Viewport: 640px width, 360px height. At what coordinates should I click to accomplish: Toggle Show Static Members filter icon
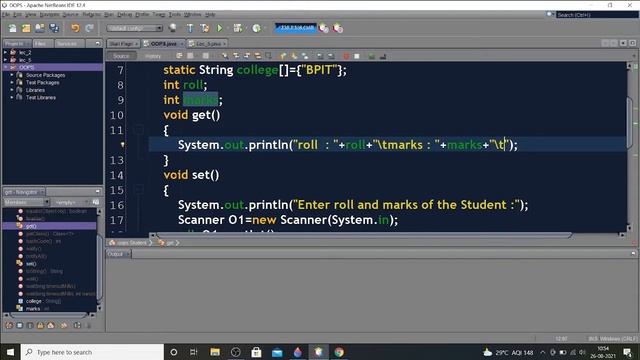pyautogui.click(x=30, y=325)
